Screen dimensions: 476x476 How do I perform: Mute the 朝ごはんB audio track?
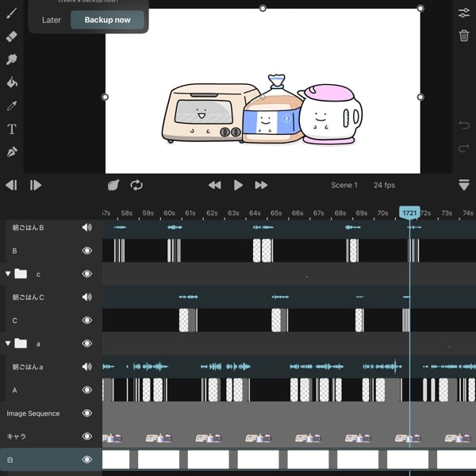click(87, 228)
